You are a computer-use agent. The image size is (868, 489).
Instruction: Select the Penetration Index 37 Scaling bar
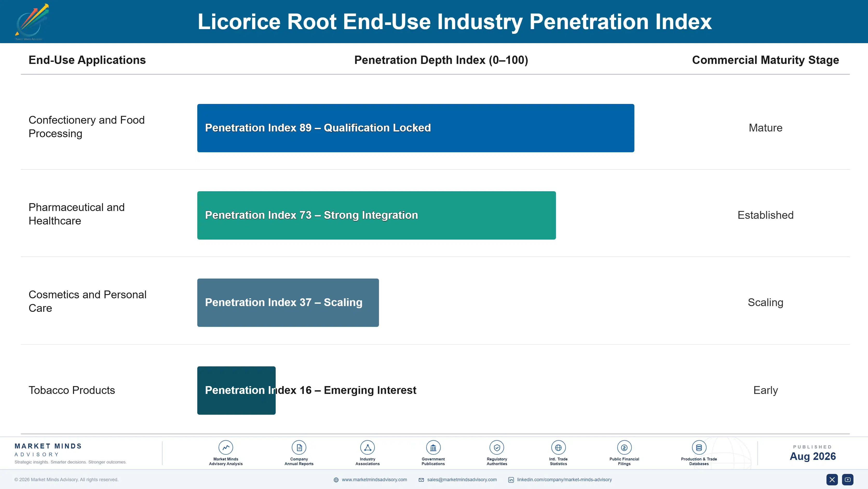288,302
